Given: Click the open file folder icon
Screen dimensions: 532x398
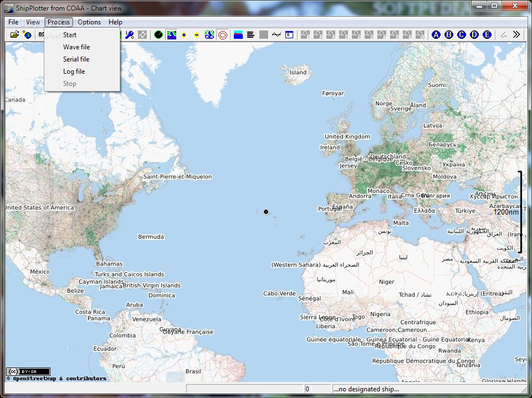Looking at the screenshot, I should click(14, 34).
